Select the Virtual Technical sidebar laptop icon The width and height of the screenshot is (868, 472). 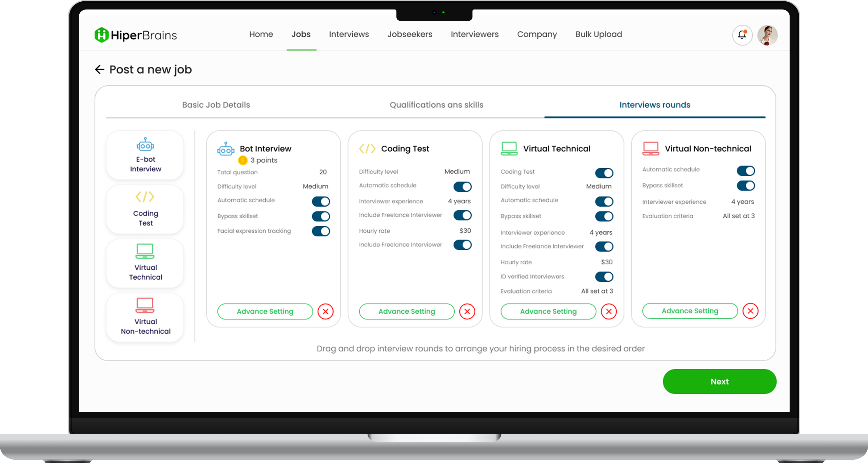[x=145, y=251]
